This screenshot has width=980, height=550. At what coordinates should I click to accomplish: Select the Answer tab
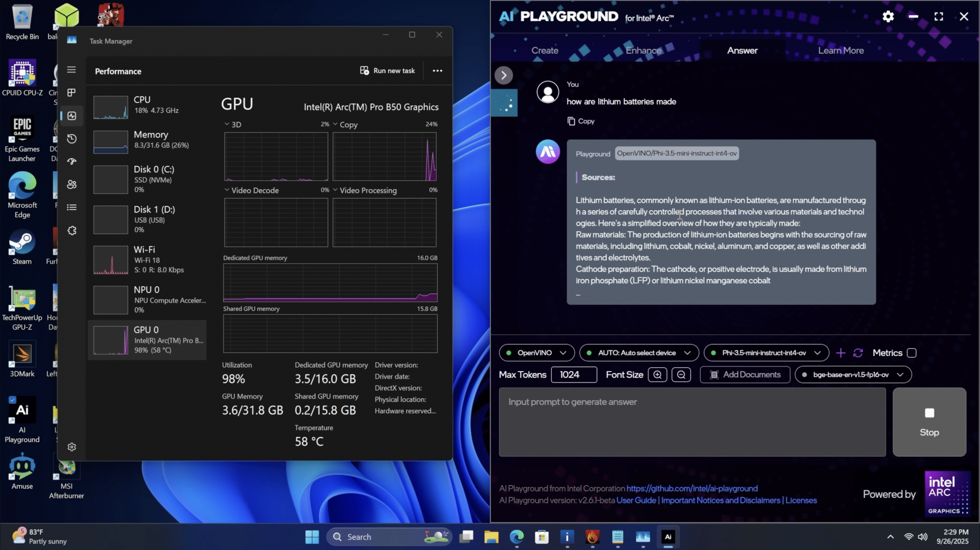pos(742,50)
